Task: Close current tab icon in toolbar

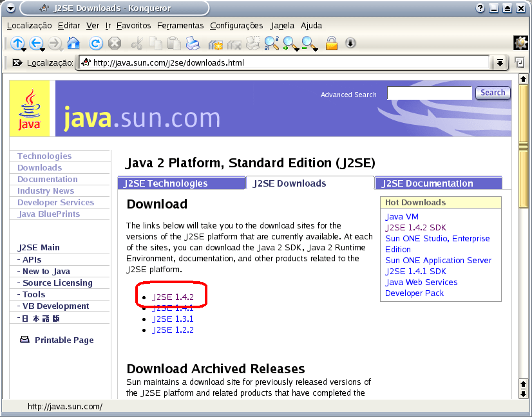Action: [234, 44]
